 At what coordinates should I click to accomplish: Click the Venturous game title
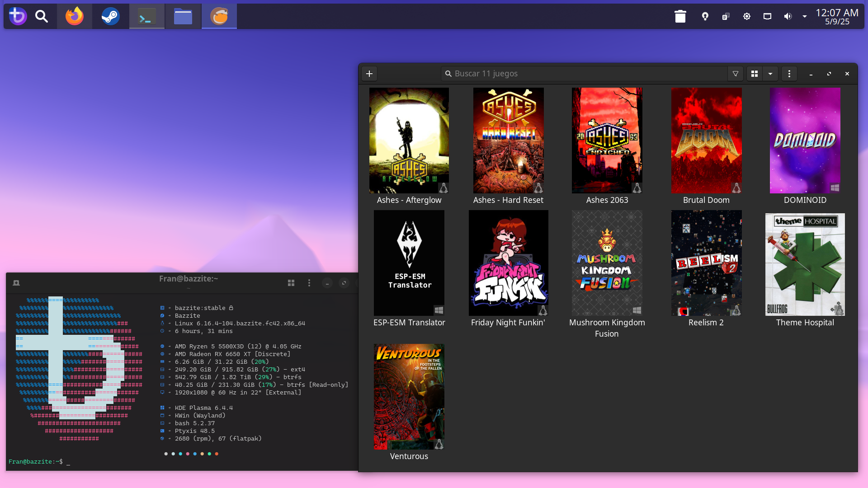tap(409, 456)
